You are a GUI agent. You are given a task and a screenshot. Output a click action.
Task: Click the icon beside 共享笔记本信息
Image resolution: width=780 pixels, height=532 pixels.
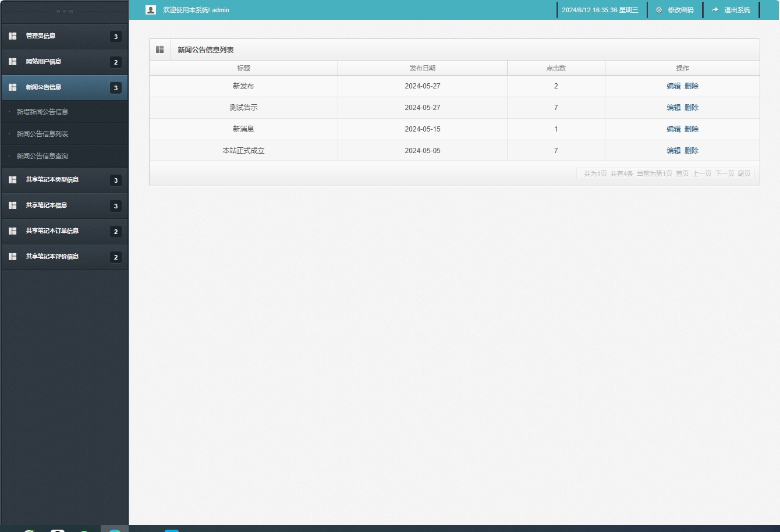(13, 205)
